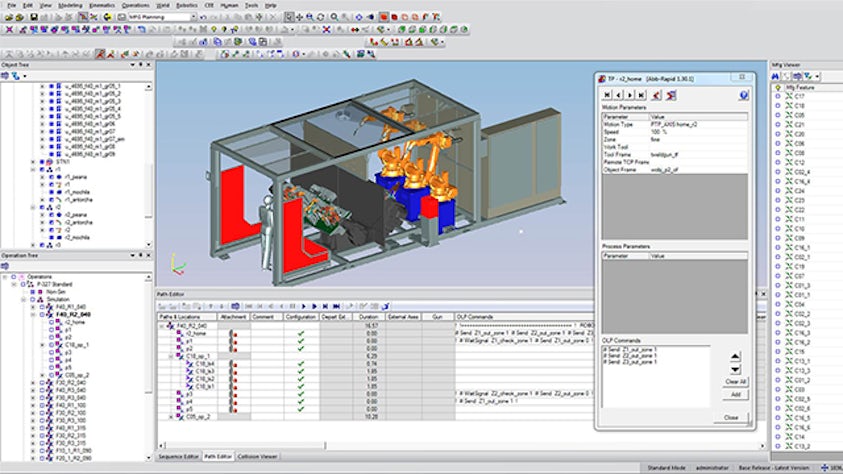Collapse F40_R2_040 in the Operation Tree
This screenshot has height=474, width=843.
point(34,314)
